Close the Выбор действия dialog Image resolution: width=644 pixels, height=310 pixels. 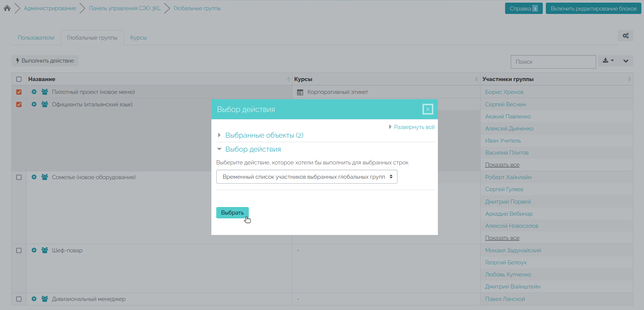pos(427,109)
